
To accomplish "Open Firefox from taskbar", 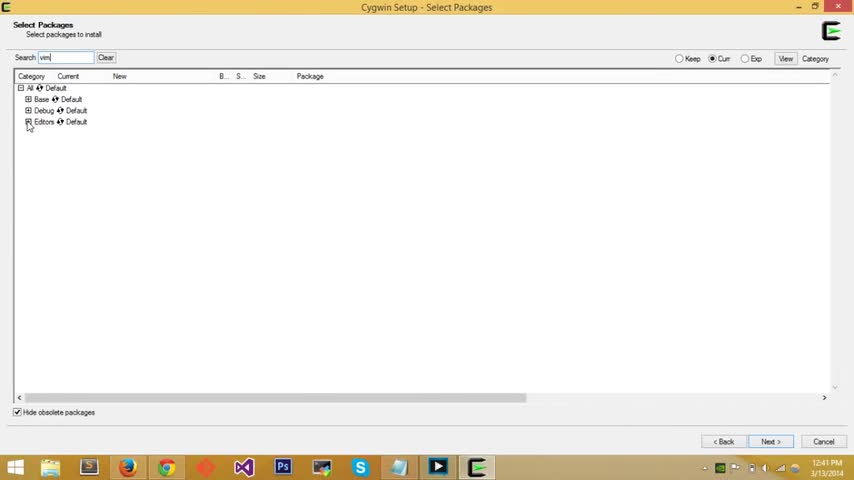I will pyautogui.click(x=128, y=467).
